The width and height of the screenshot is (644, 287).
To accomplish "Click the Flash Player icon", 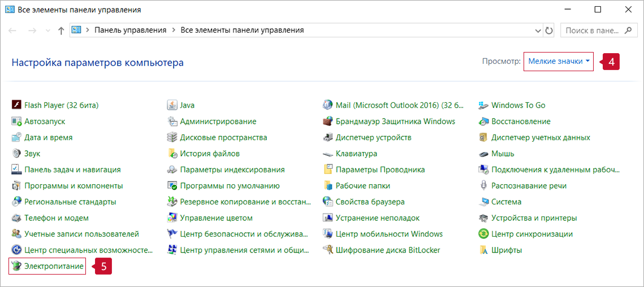I will [x=16, y=105].
